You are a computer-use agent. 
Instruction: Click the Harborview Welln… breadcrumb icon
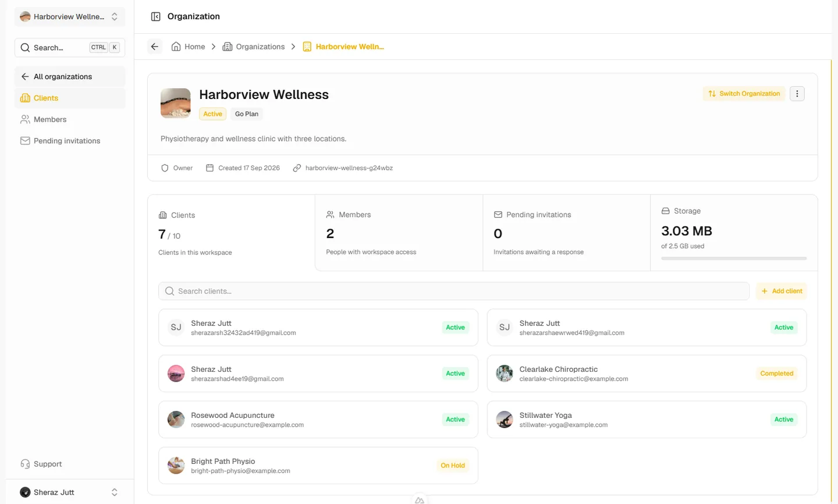[x=307, y=47]
